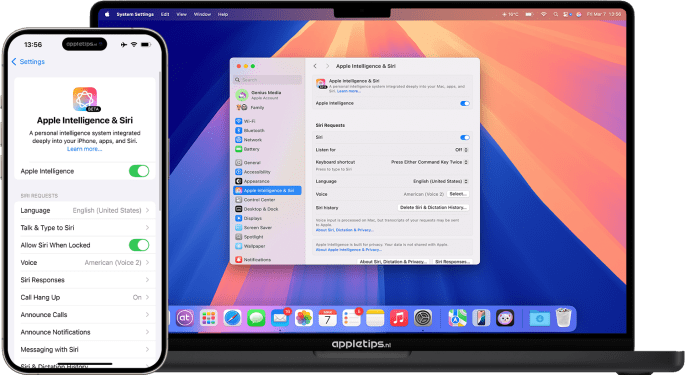The height and width of the screenshot is (375, 685).
Task: Open Notes app in the dock
Action: [375, 318]
